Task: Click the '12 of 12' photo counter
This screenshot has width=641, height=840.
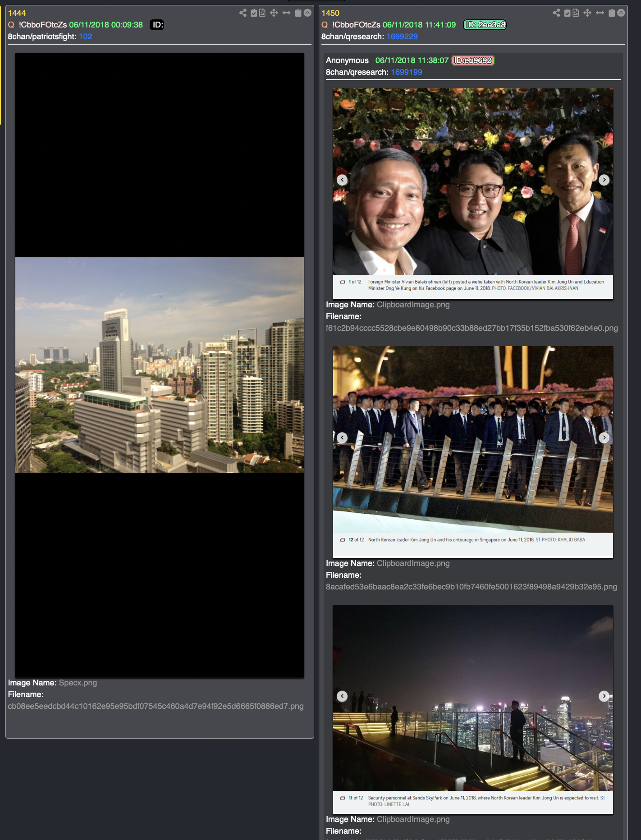Action: point(356,539)
